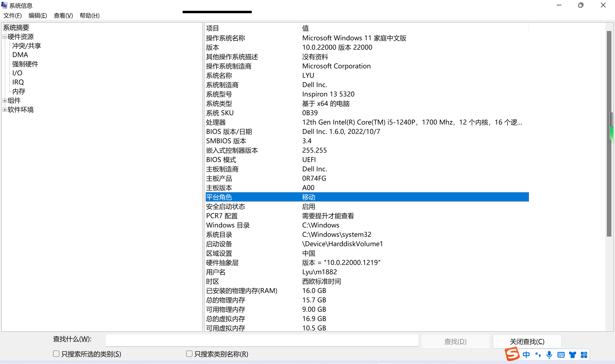The width and height of the screenshot is (615, 364).
Task: Select 系统摘要 in the tree
Action: pyautogui.click(x=16, y=27)
